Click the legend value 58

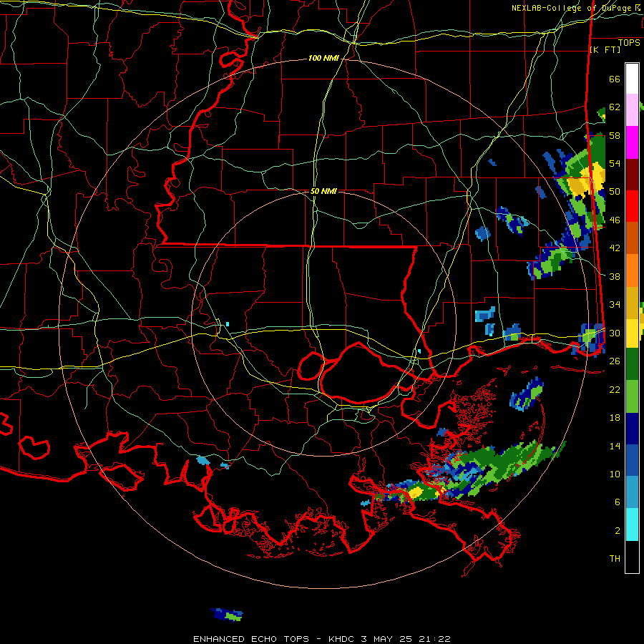(x=615, y=135)
